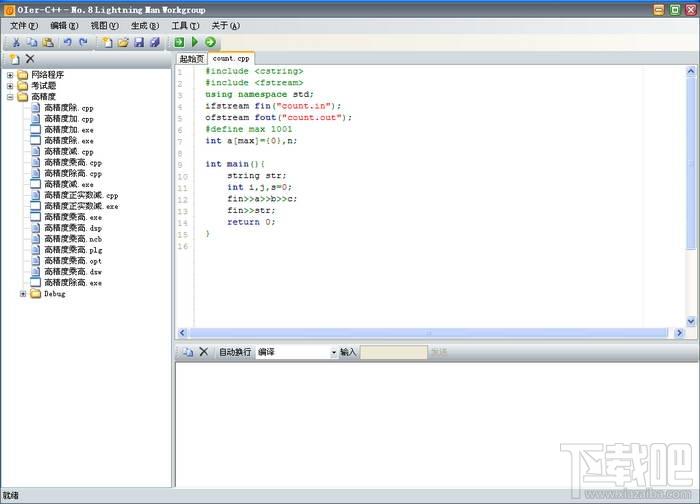The height and width of the screenshot is (504, 700).
Task: Select file 高精度除.cpp in tree
Action: click(69, 108)
